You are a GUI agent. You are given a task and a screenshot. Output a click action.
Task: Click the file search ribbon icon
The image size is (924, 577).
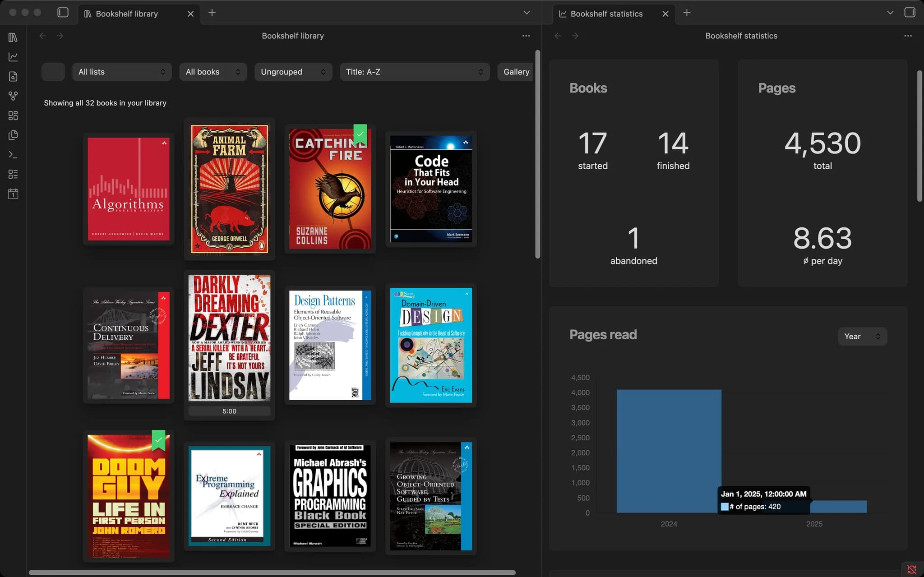13,76
